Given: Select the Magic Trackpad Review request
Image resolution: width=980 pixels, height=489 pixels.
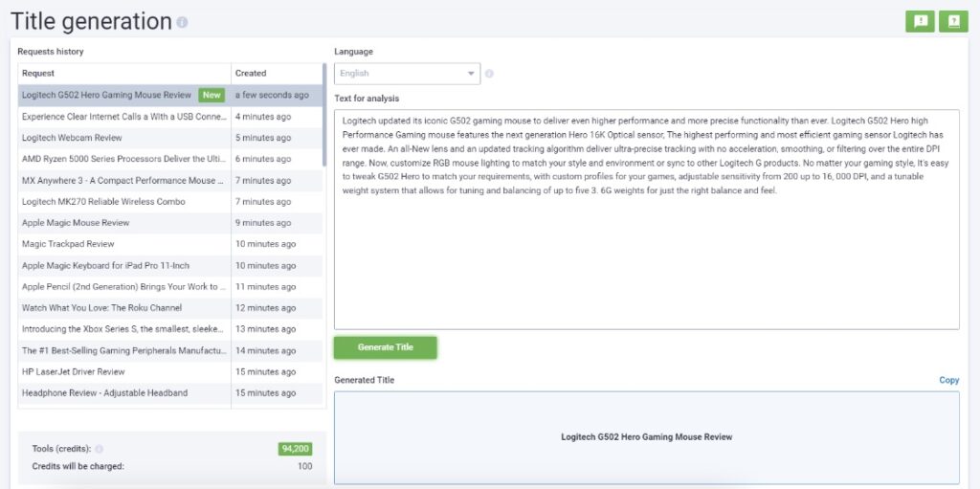Looking at the screenshot, I should tap(170, 244).
